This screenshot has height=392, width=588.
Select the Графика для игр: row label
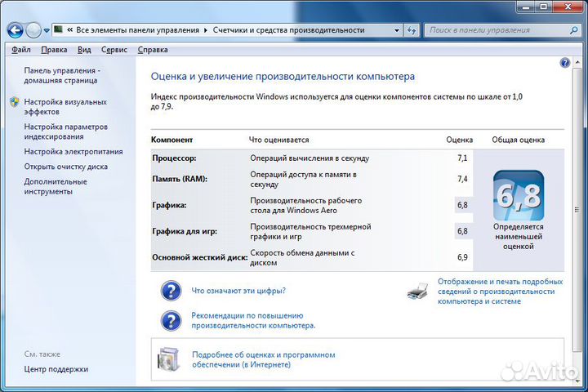coord(185,231)
